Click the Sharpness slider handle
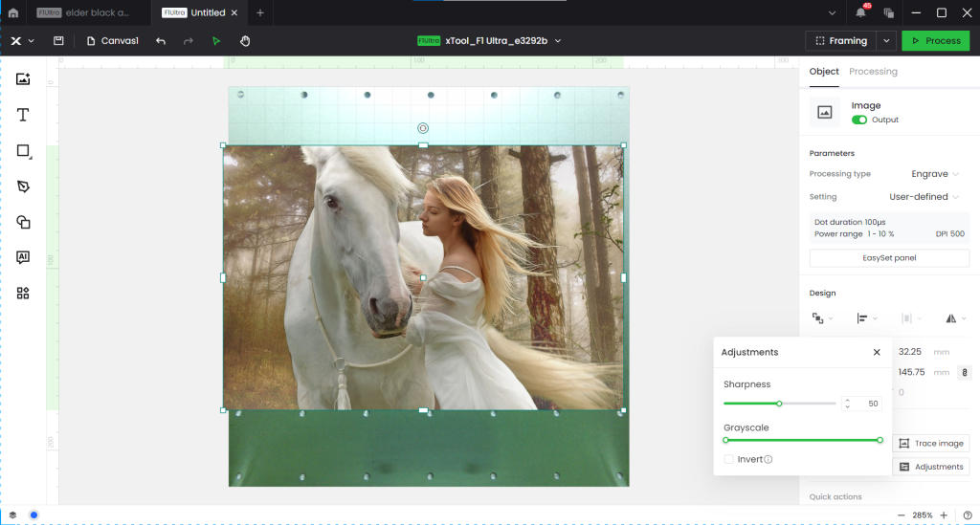The height and width of the screenshot is (525, 980). click(779, 404)
